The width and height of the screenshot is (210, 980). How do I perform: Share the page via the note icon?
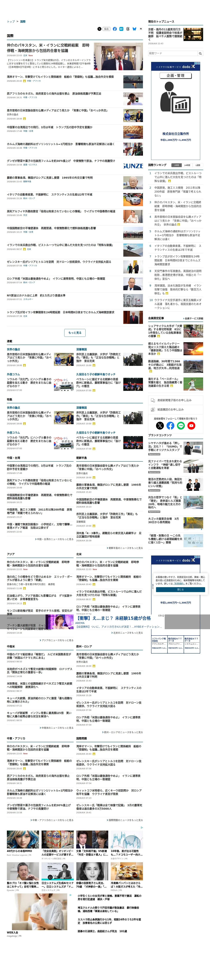point(141,29)
